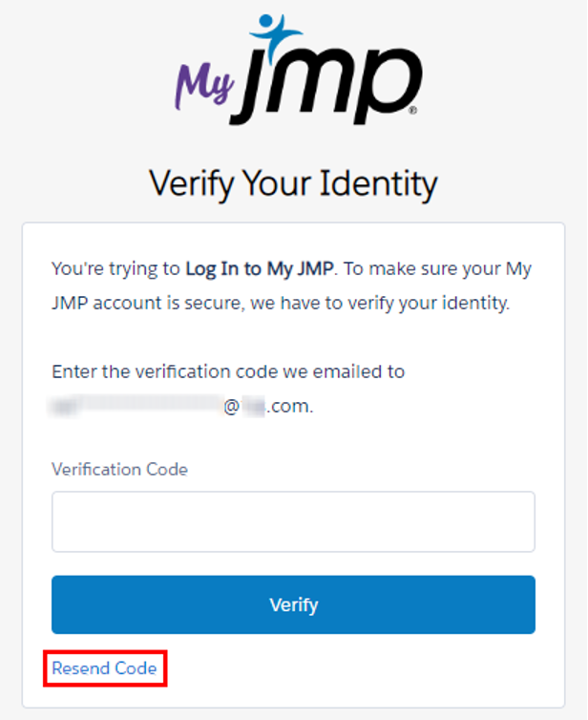Click the Verify button
This screenshot has height=720, width=588.
click(x=293, y=604)
